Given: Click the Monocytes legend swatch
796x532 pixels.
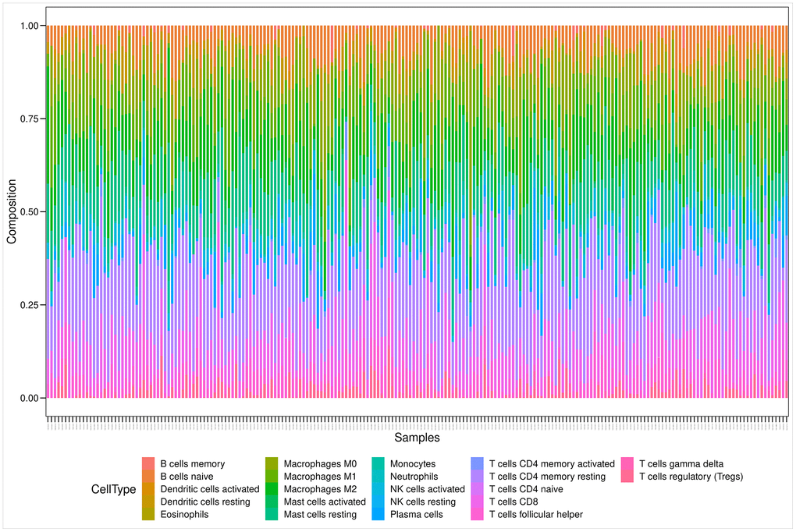Looking at the screenshot, I should 378,463.
